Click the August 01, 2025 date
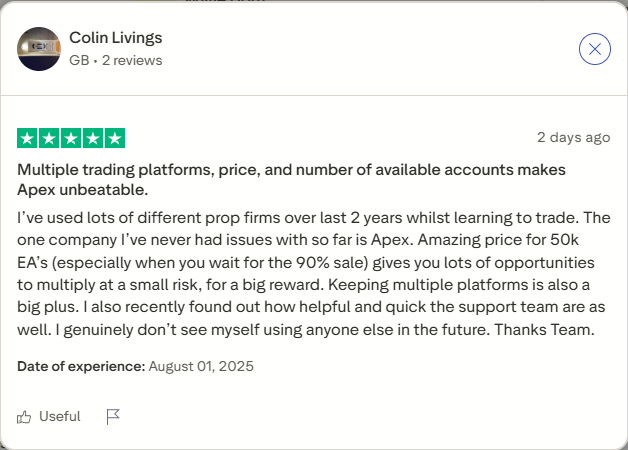628x450 pixels. point(201,366)
